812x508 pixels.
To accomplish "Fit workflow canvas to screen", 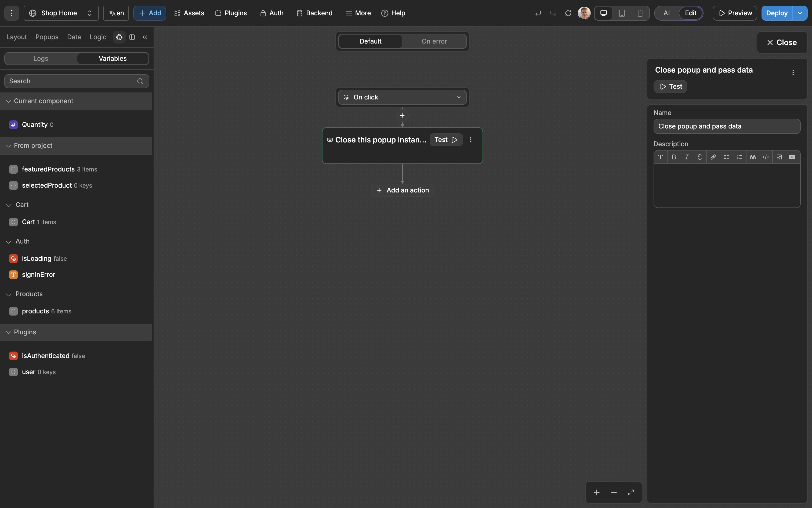I will coord(631,492).
